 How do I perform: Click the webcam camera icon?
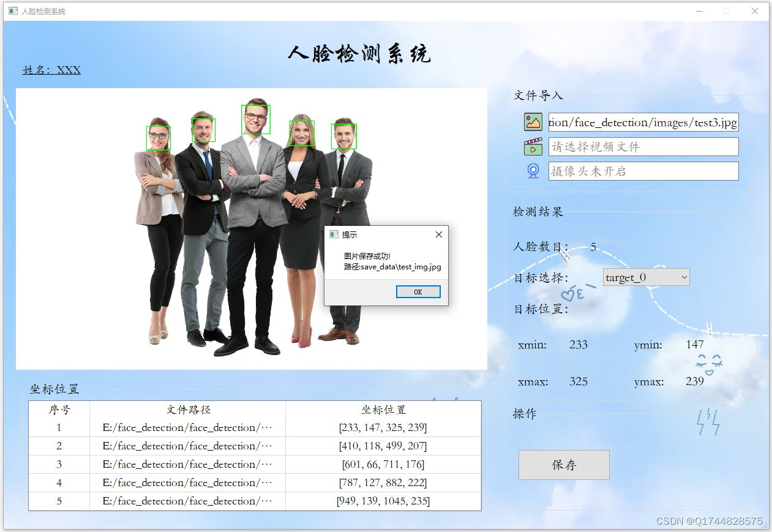point(533,171)
